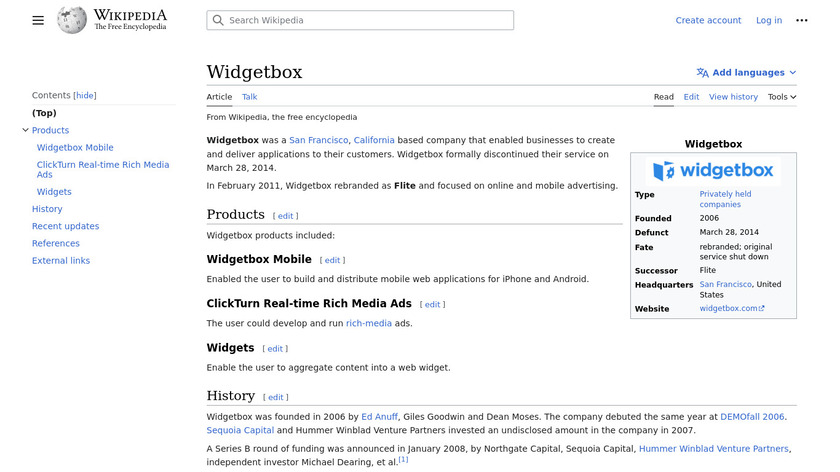Image resolution: width=840 pixels, height=472 pixels.
Task: Open the widgetbox.com external website link
Action: click(731, 309)
